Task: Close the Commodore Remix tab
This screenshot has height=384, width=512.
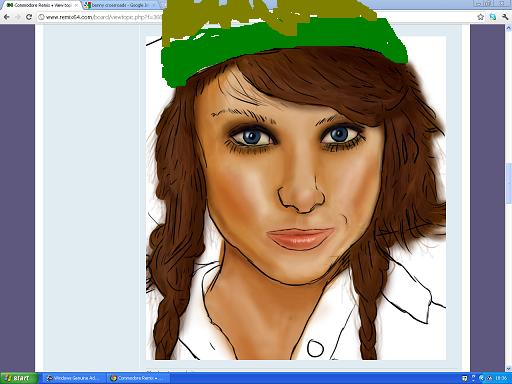Action: pos(76,5)
